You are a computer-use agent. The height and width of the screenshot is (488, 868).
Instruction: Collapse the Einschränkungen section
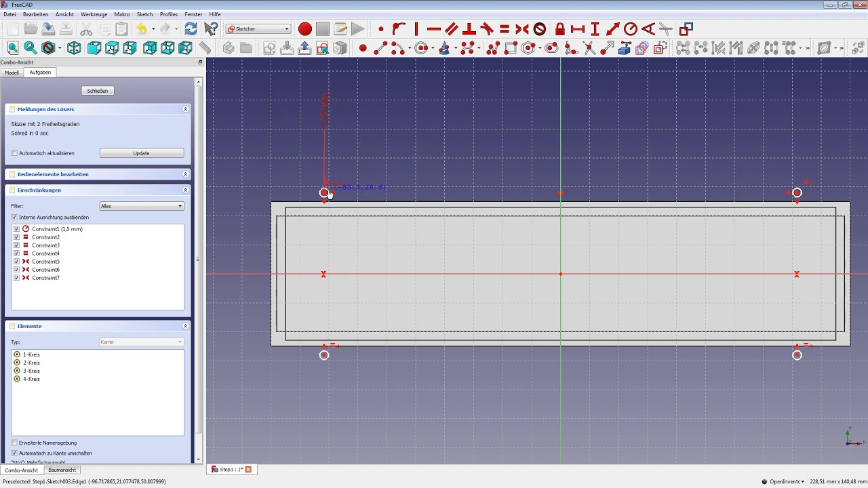185,190
